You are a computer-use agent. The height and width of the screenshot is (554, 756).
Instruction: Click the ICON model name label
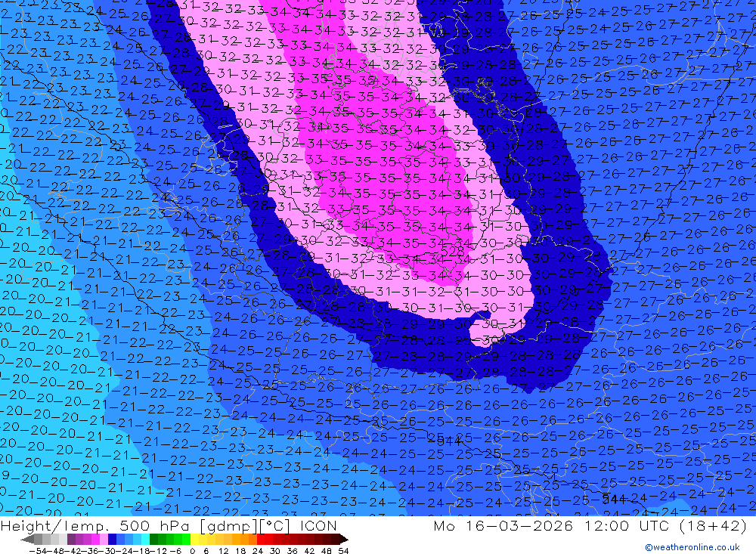point(318,525)
